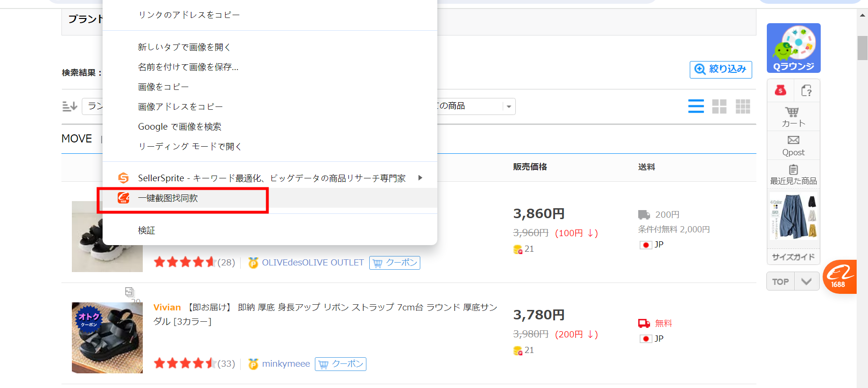Open OLIVEdesOLIVE OUTLET shop link
868x388 pixels.
click(312, 263)
